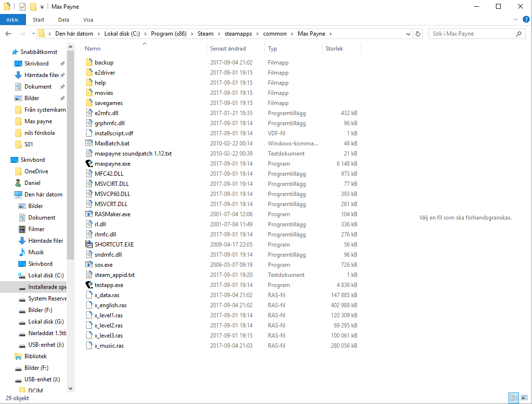The image size is (532, 404).
Task: Expand the breadcrumb arrow after common
Action: click(292, 34)
